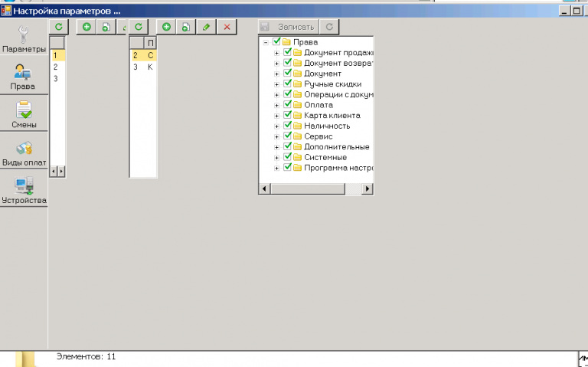Select row 2 in the first list

point(57,67)
